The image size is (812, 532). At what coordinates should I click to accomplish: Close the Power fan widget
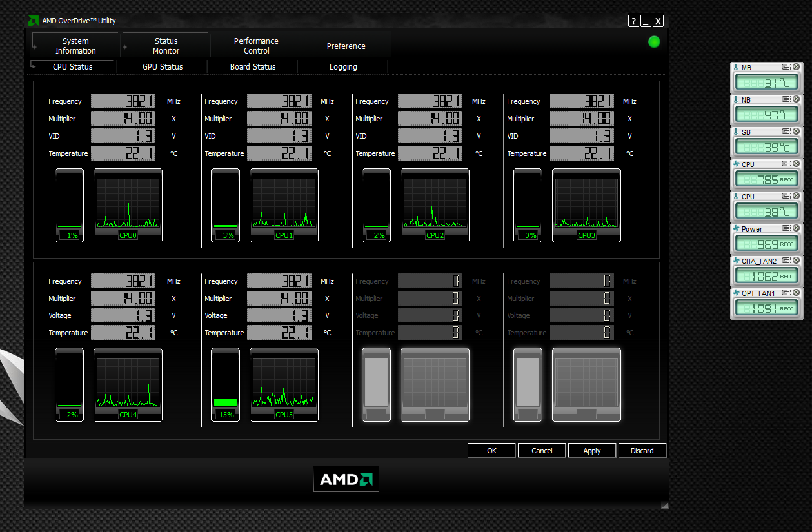coord(796,228)
